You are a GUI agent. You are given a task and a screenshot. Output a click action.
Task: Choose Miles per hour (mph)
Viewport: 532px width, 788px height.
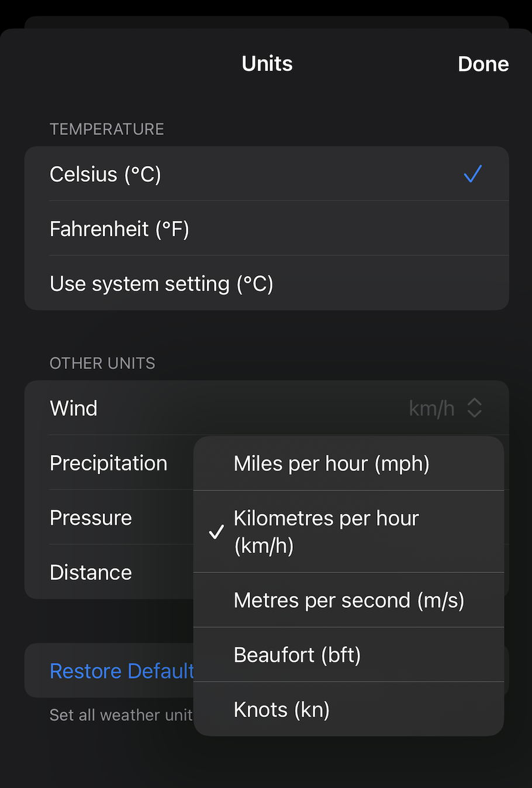[331, 464]
